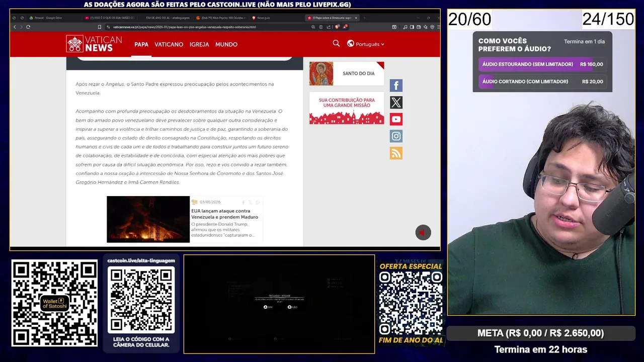Open the YouTube social icon
Image resolution: width=644 pixels, height=362 pixels.
click(x=396, y=119)
